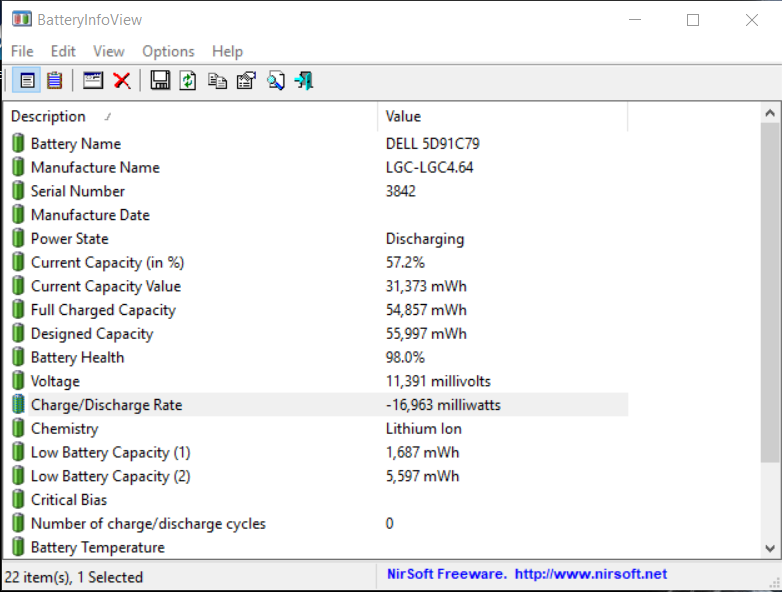Save selected items with floppy disk icon
The image size is (782, 592).
[160, 80]
